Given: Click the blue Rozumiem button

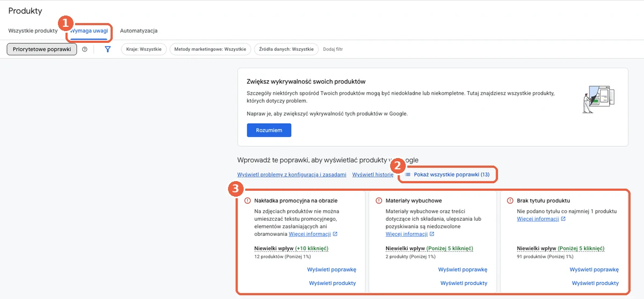Looking at the screenshot, I should pos(269,130).
